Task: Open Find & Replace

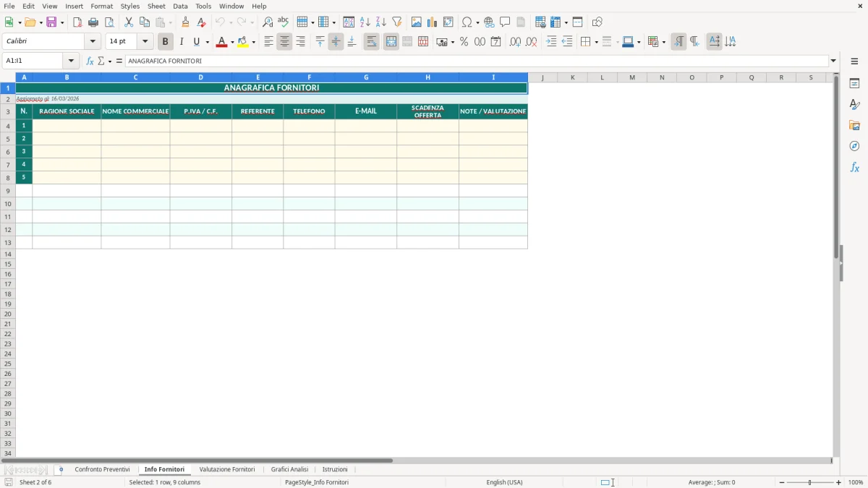Action: pyautogui.click(x=268, y=22)
